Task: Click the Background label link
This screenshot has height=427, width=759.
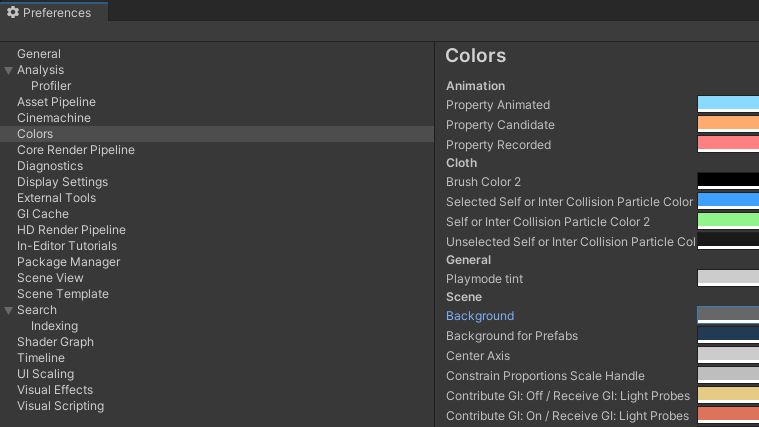Action: [480, 316]
